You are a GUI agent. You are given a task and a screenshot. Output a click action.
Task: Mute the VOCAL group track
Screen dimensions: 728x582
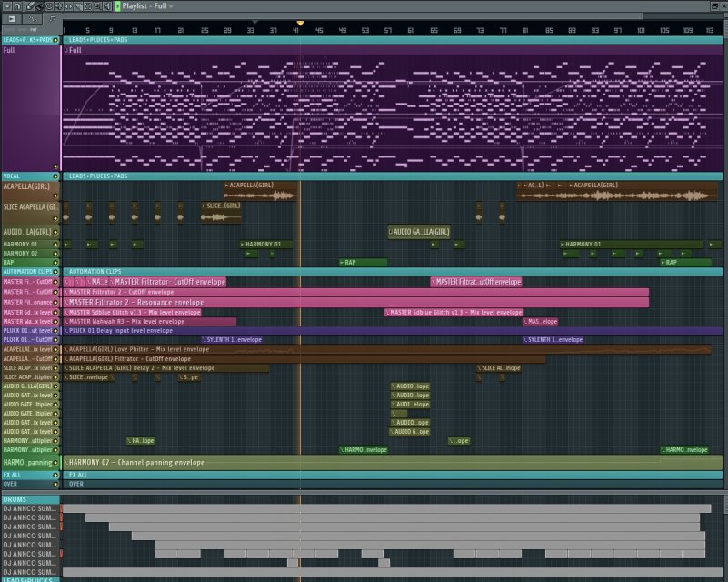[55, 176]
